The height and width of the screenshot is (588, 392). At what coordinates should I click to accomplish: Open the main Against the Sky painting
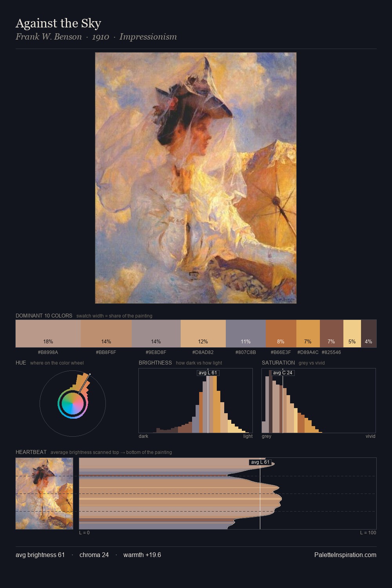pos(196,178)
